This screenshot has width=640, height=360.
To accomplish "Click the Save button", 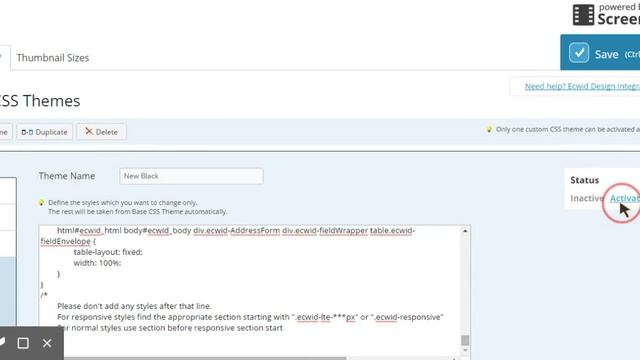I will tap(600, 53).
